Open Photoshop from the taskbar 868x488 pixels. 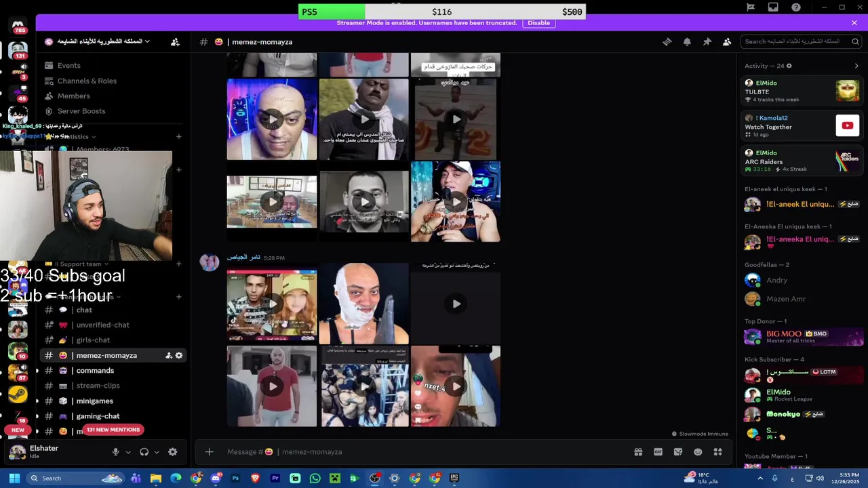pos(235,479)
